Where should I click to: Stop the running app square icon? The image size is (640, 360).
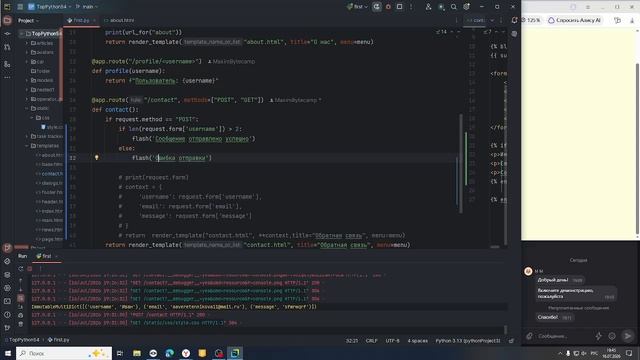tap(400, 7)
